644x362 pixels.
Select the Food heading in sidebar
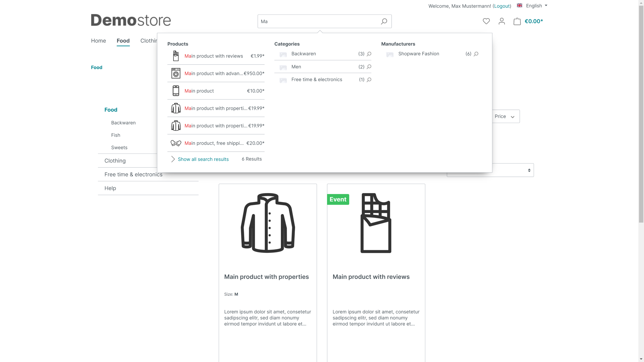click(111, 110)
